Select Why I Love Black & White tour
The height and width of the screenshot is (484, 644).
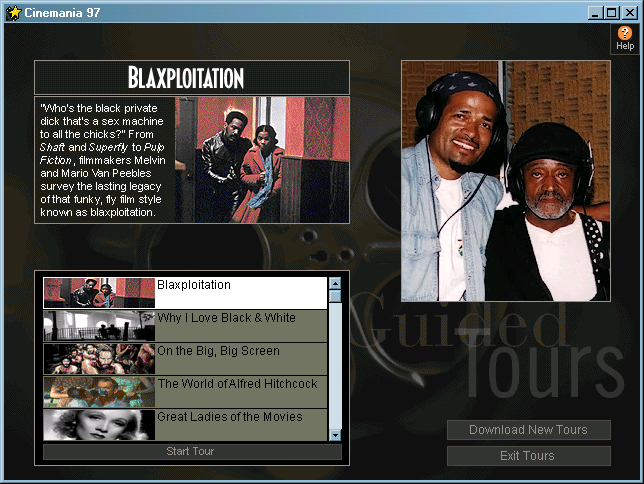(x=185, y=326)
